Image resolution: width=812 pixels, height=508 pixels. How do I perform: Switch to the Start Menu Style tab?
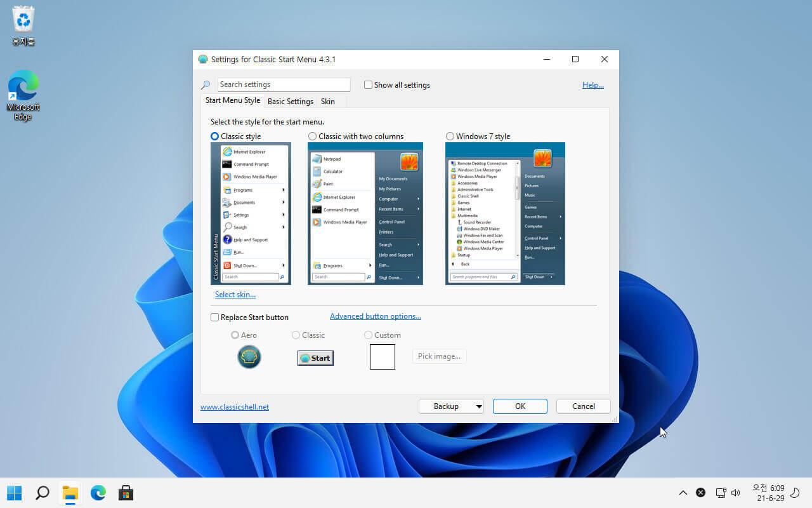[233, 100]
